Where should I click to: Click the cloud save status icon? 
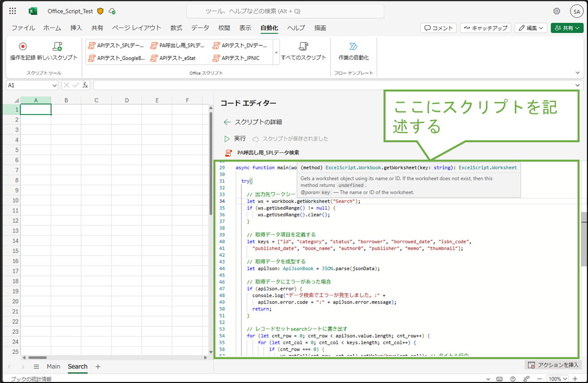pos(112,11)
